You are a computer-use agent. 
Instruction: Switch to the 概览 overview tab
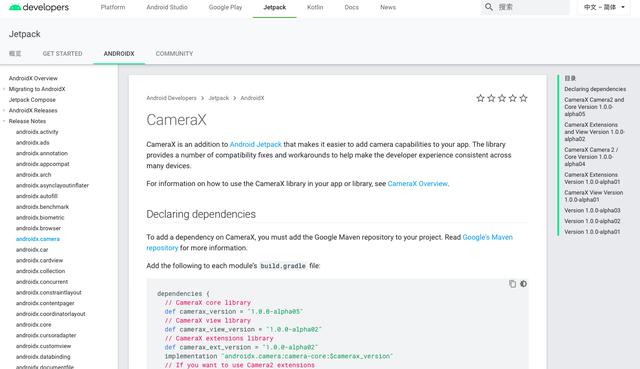tap(15, 53)
